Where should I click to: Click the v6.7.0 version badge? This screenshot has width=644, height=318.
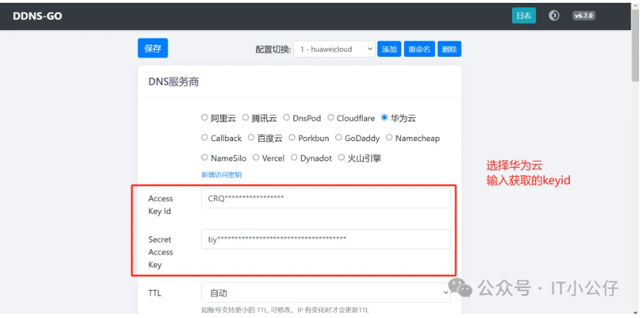584,15
